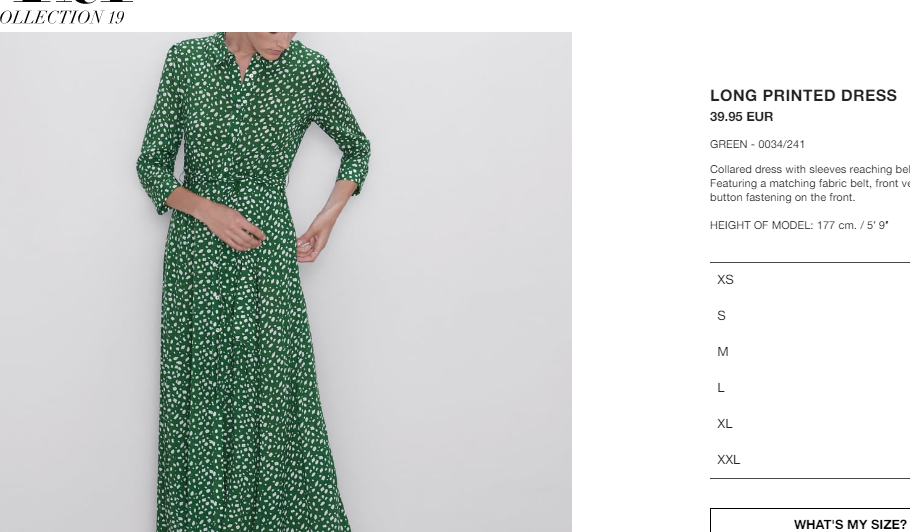This screenshot has height=532, width=910.
Task: Click the Collection 19 heading text
Action: (62, 17)
